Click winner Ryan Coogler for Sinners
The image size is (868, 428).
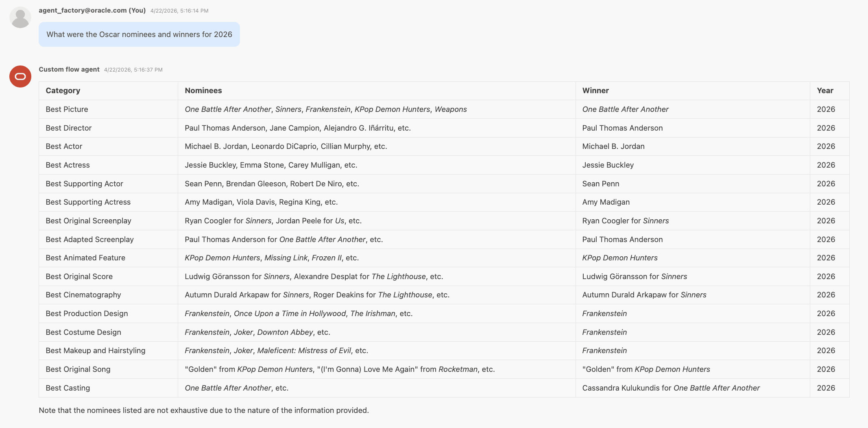point(693,221)
